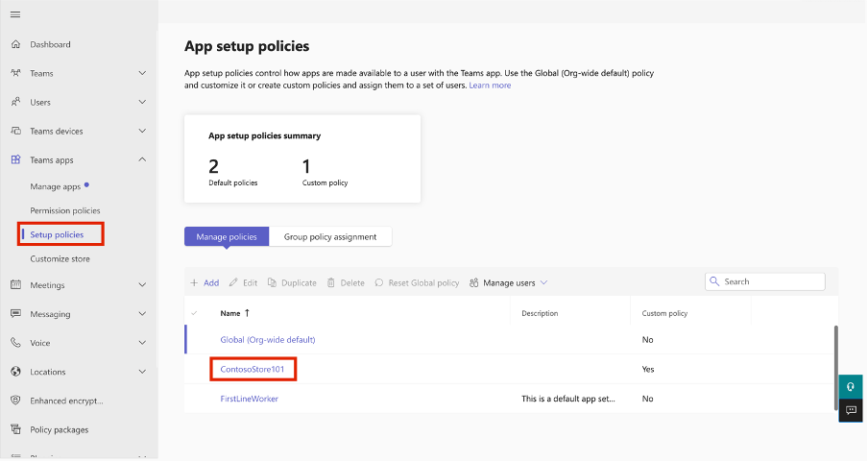Click the trash icon beside Delete

330,282
